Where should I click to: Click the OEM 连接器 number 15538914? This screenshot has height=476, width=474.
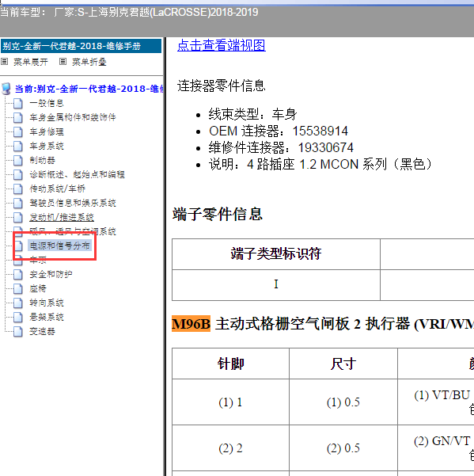point(320,131)
